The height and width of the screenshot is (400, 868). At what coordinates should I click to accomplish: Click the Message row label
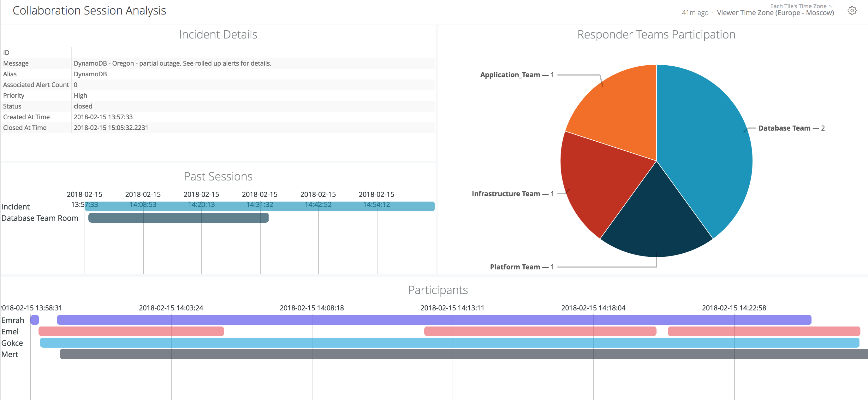click(x=16, y=63)
